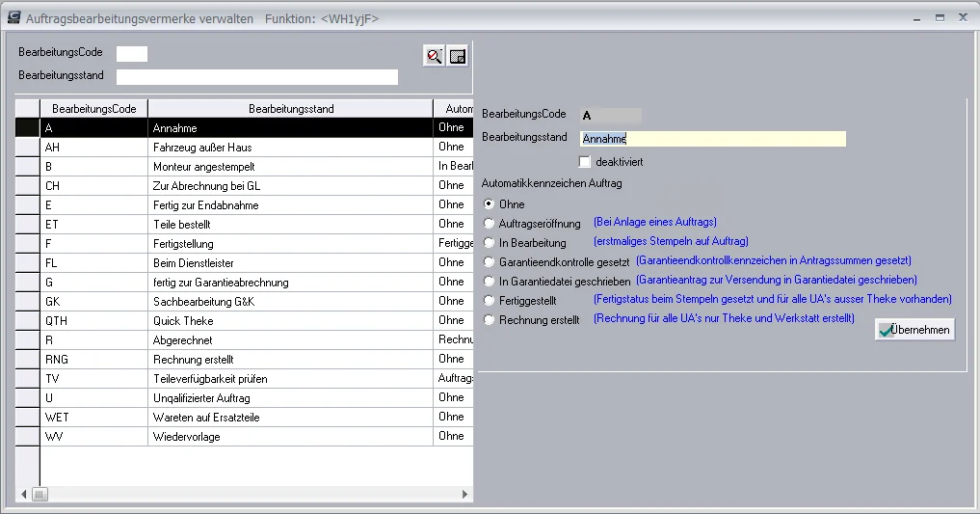Image resolution: width=980 pixels, height=514 pixels.
Task: Close the Auftragsbearbeitungsvermerke window
Action: click(963, 17)
